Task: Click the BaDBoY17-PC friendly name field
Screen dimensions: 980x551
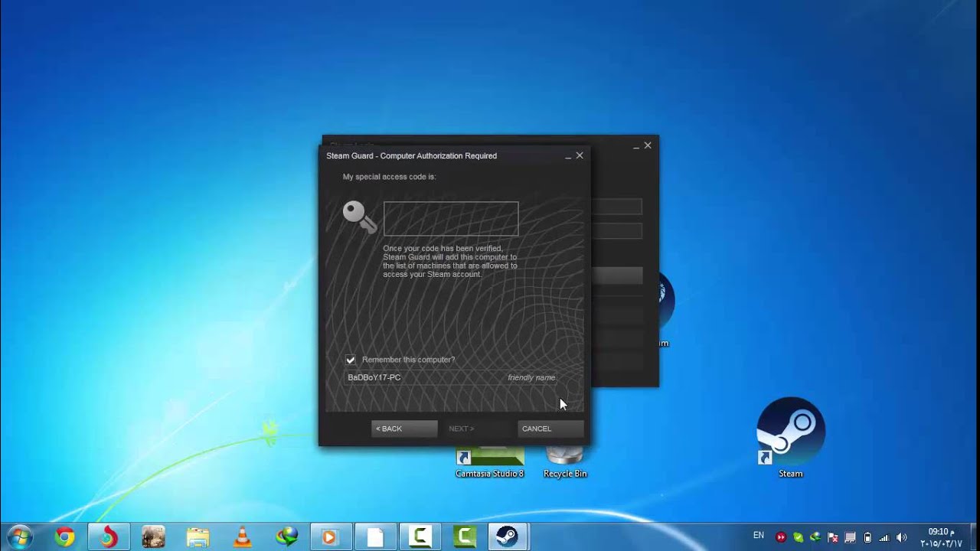Action: click(x=452, y=377)
